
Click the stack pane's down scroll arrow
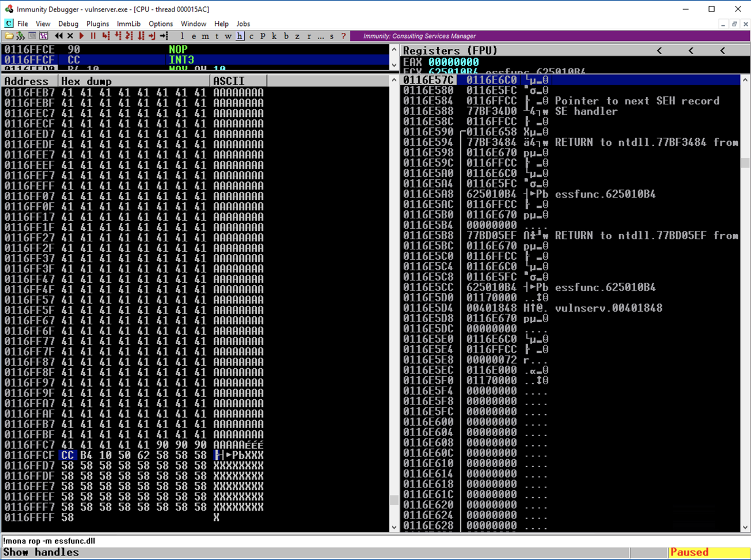point(745,527)
